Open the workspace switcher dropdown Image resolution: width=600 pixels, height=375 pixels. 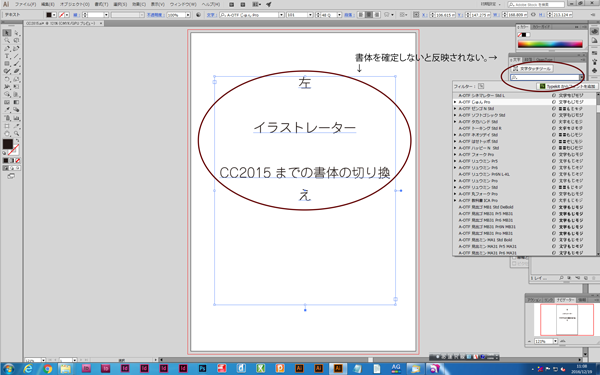click(492, 5)
